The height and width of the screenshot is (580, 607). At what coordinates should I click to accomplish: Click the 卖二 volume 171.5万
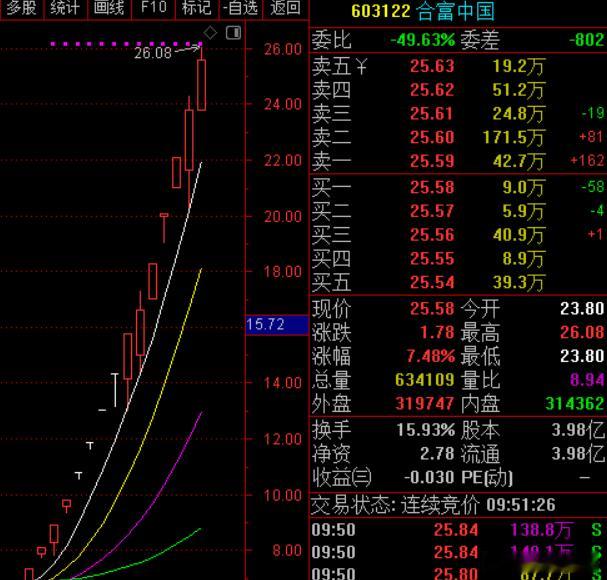513,137
